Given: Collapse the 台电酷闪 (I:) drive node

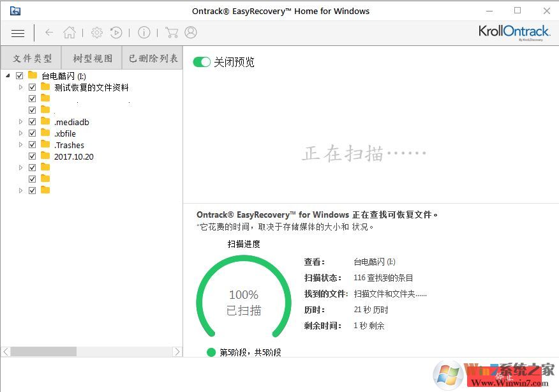Looking at the screenshot, I should tap(8, 75).
